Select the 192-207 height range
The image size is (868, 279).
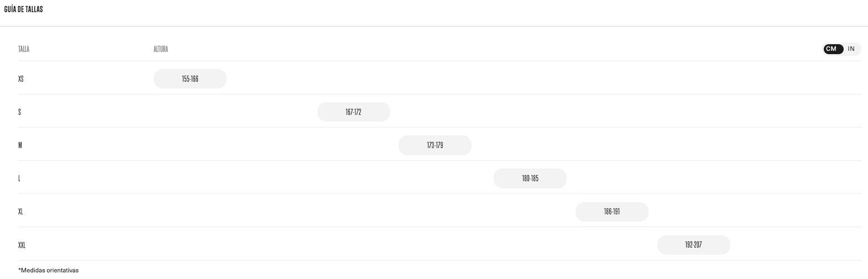point(693,245)
